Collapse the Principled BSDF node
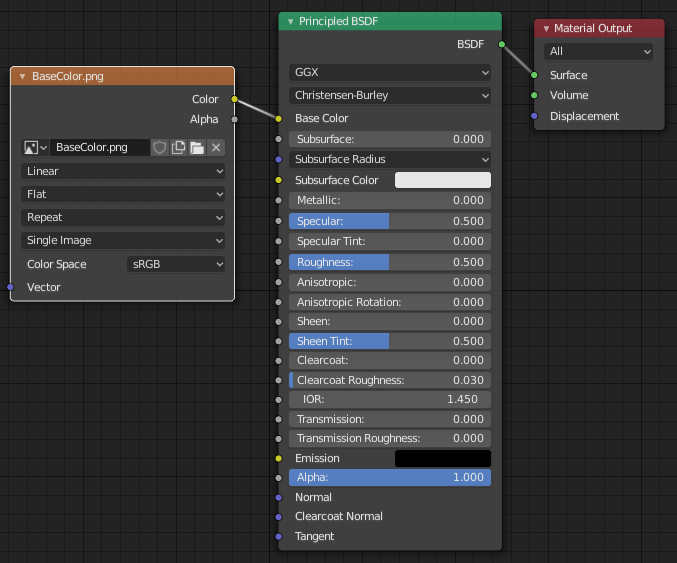Viewport: 677px width, 563px height. (x=290, y=22)
